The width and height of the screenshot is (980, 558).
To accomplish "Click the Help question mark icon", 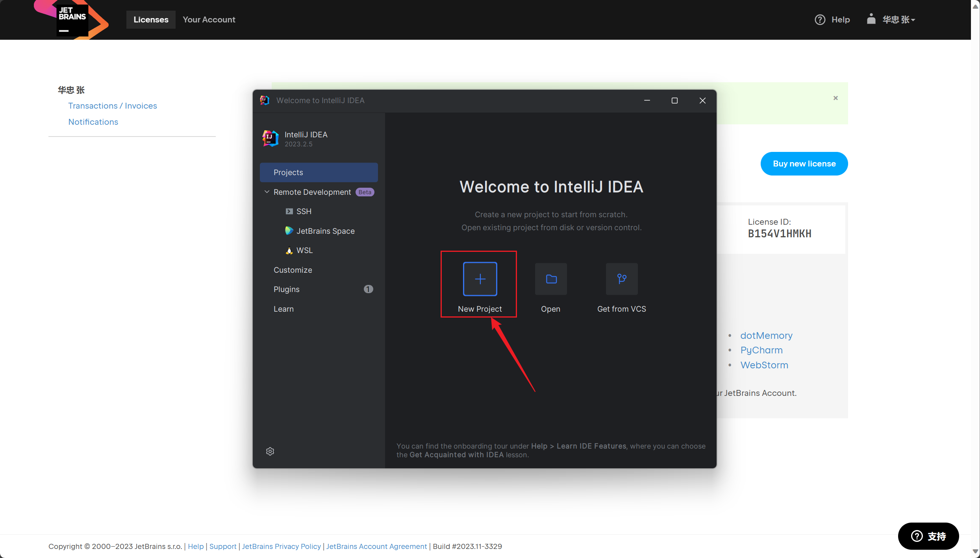I will click(x=820, y=20).
